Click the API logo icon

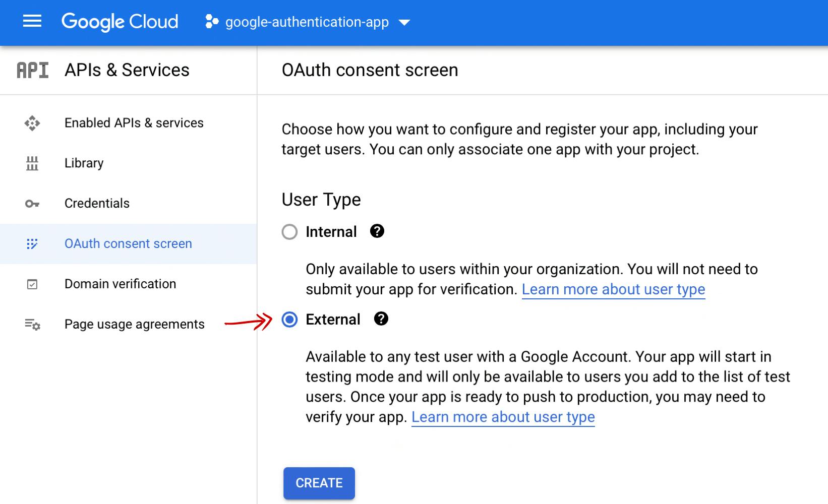[x=33, y=70]
